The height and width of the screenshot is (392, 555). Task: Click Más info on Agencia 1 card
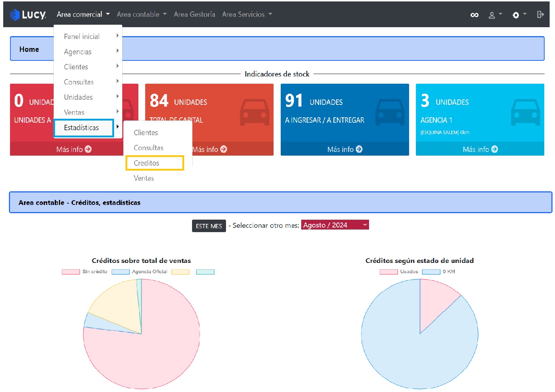click(x=480, y=149)
